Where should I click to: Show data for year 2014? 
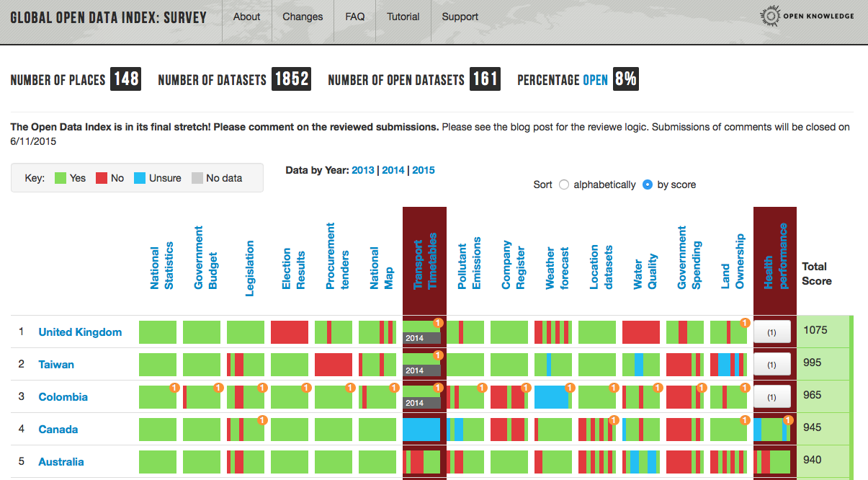coord(393,170)
